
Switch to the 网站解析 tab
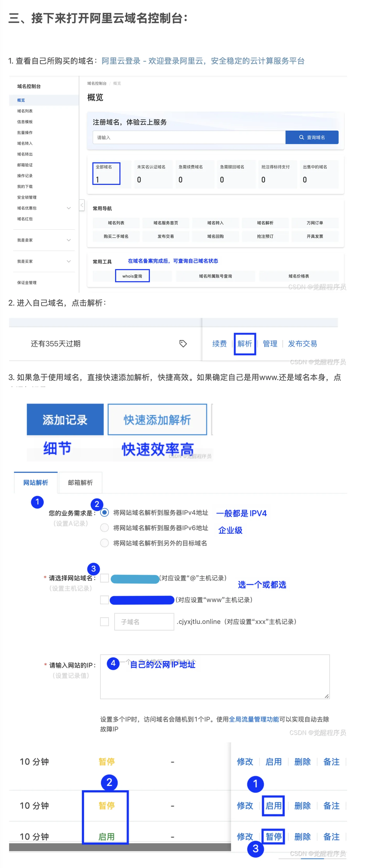[36, 482]
